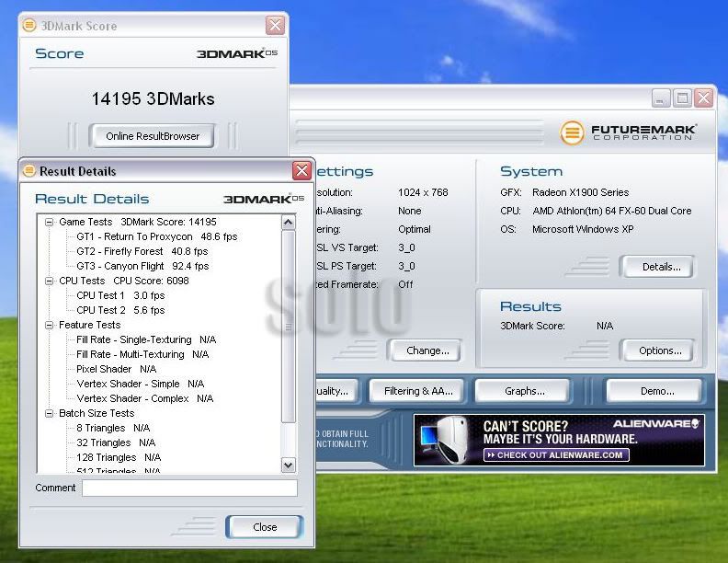Click the CPU Tests CPU Score label

tap(123, 281)
